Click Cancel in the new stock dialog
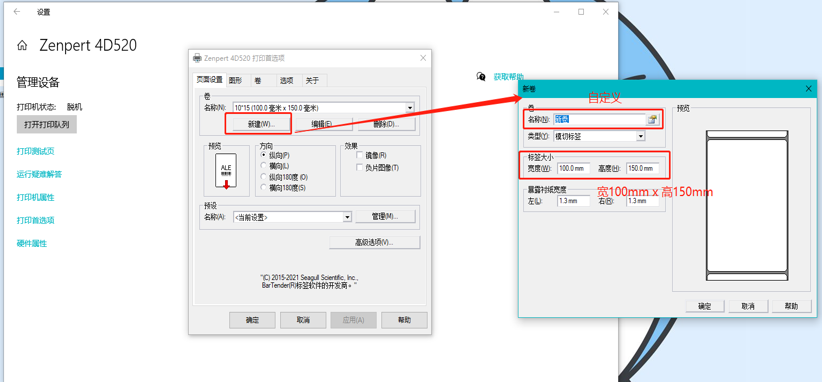This screenshot has width=822, height=382. tap(748, 306)
